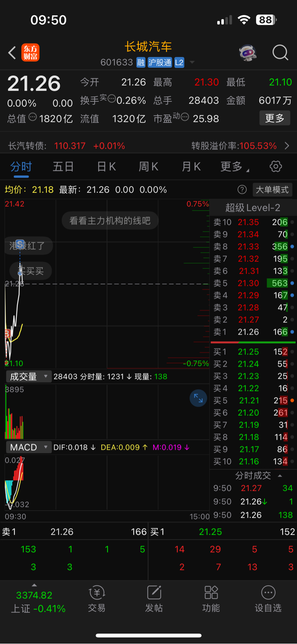
Task: Tap the buy/sell ratio bar
Action: (x=253, y=342)
